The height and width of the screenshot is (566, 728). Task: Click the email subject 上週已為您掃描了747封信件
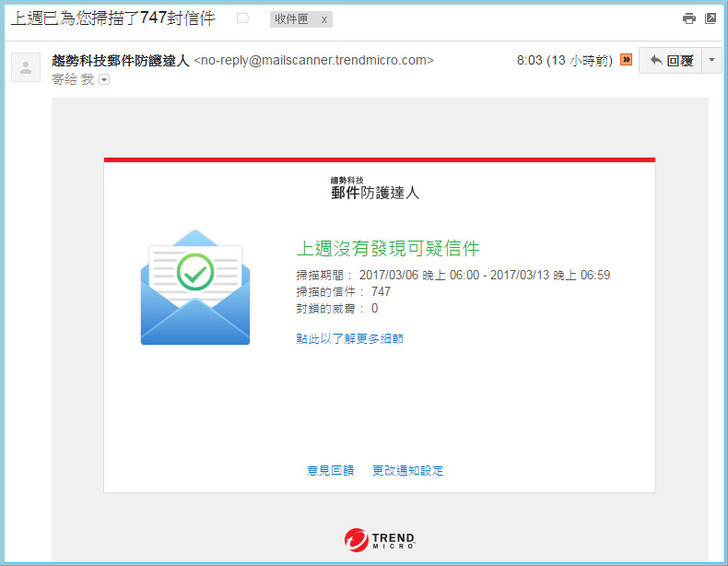[x=113, y=19]
